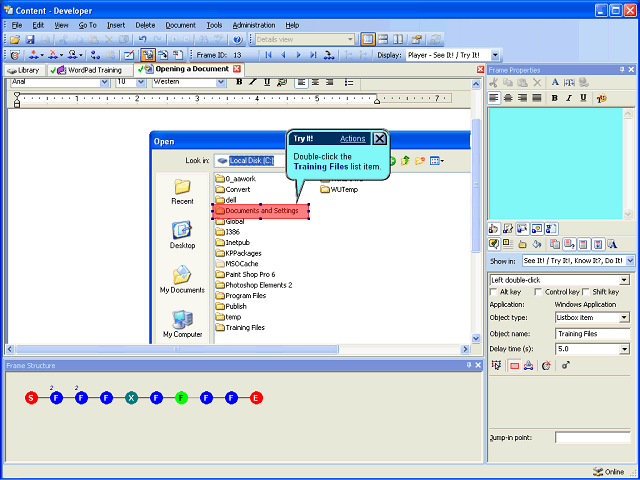Close the Try It bubble with its X button
Image resolution: width=640 pixels, height=480 pixels.
click(x=380, y=139)
